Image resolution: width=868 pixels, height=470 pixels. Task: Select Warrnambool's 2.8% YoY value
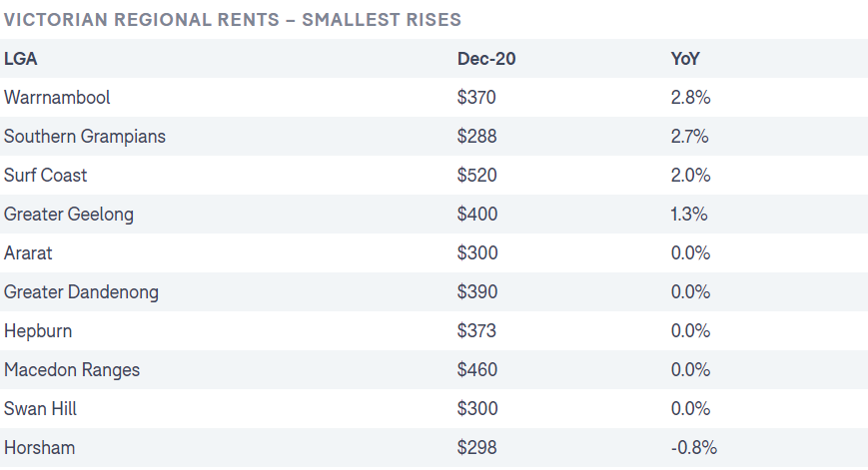tap(690, 98)
